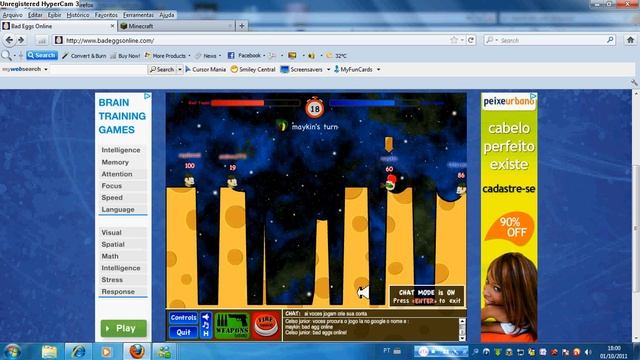This screenshot has width=640, height=360.
Task: Open Cursor Mania toolbar link
Action: click(205, 69)
